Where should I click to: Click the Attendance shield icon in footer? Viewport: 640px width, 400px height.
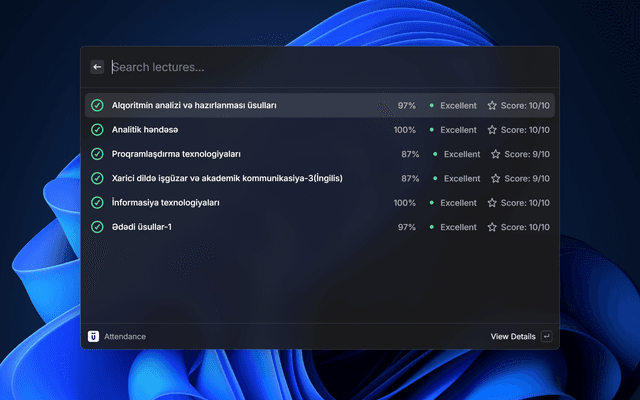(93, 336)
